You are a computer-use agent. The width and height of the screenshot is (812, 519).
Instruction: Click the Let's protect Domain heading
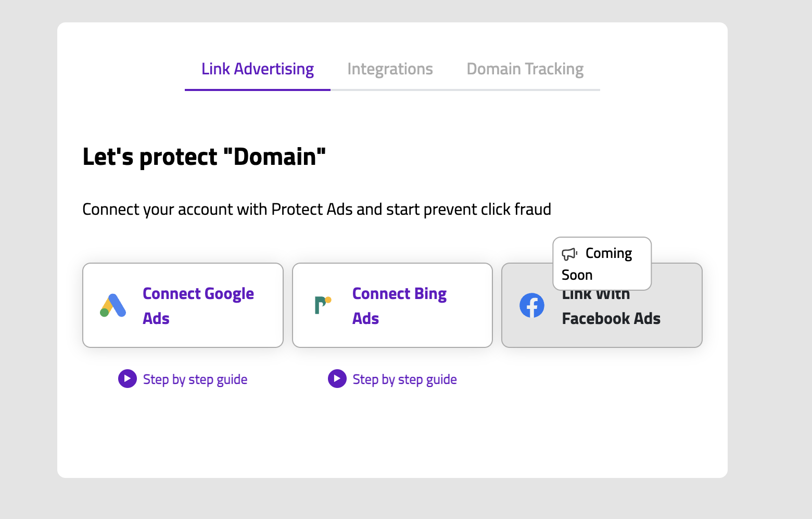click(204, 156)
